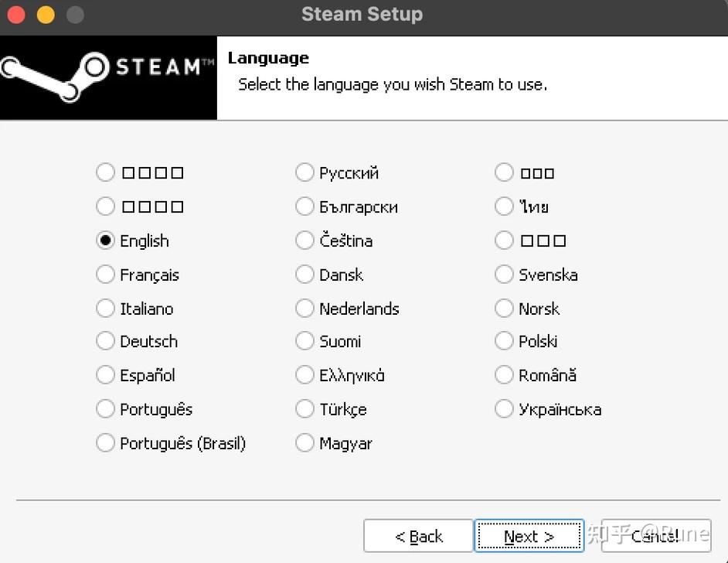Viewport: 728px width, 563px height.
Task: Select Italiano radio button
Action: point(106,309)
